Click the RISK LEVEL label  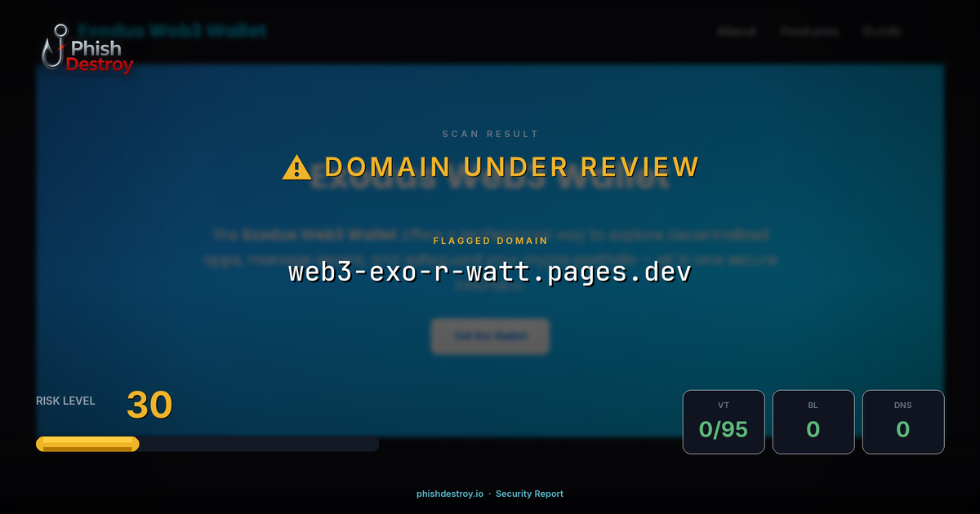(x=65, y=401)
